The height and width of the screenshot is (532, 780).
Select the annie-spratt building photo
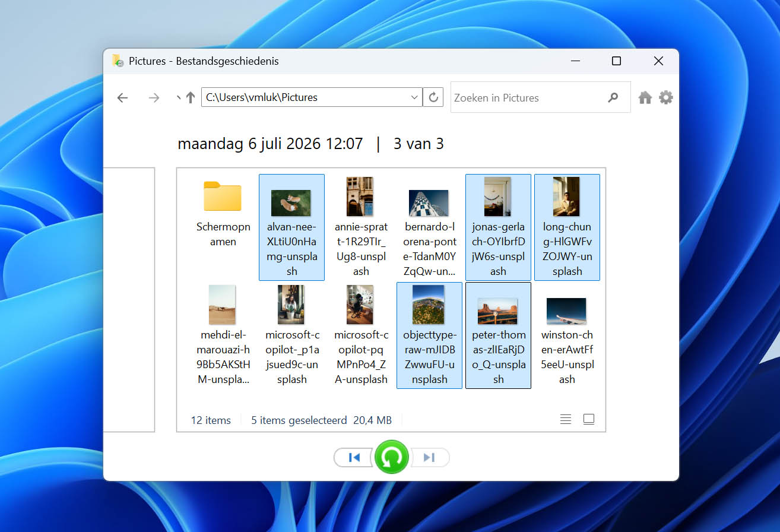point(360,227)
